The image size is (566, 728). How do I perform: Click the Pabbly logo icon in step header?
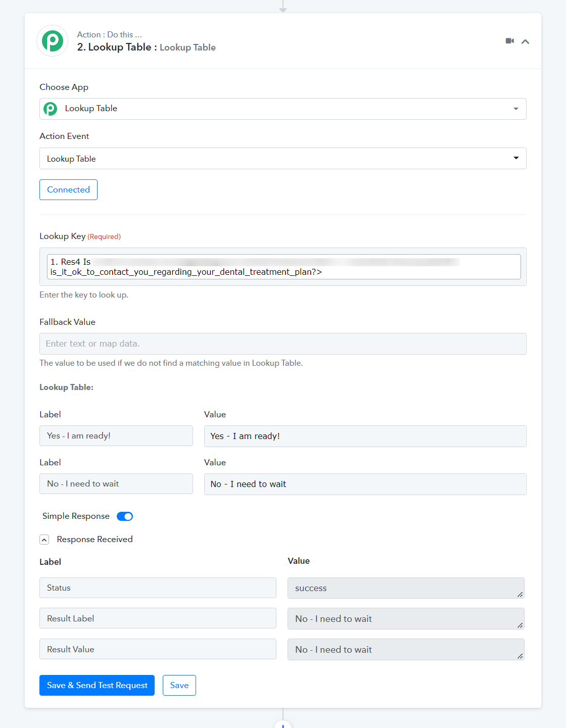pyautogui.click(x=53, y=41)
